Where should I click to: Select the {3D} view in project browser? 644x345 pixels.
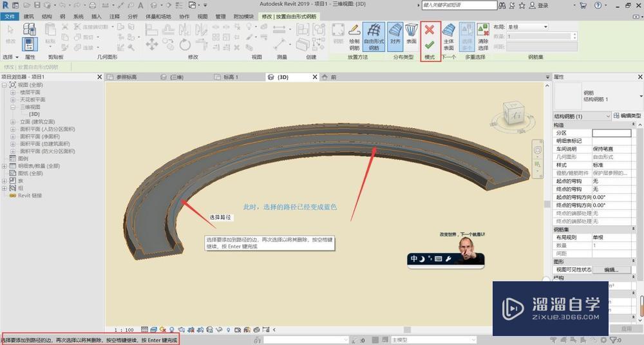(x=34, y=114)
